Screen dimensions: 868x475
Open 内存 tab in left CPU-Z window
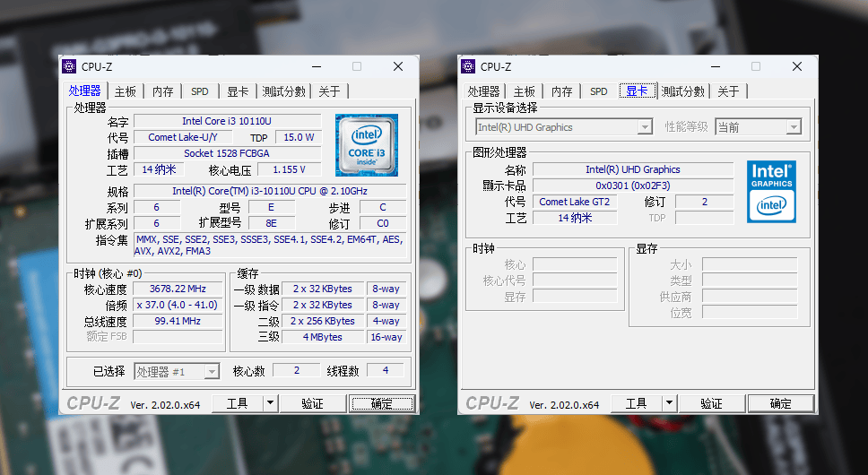(163, 91)
